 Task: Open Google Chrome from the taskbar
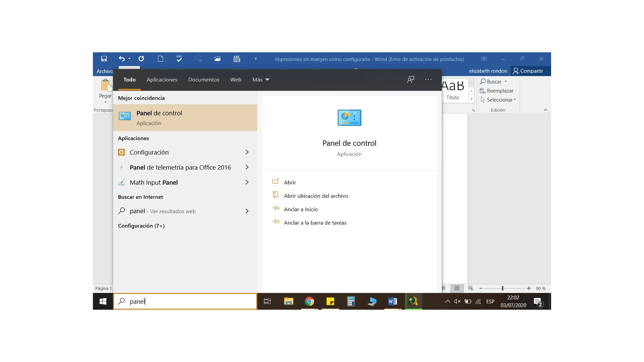pos(309,301)
